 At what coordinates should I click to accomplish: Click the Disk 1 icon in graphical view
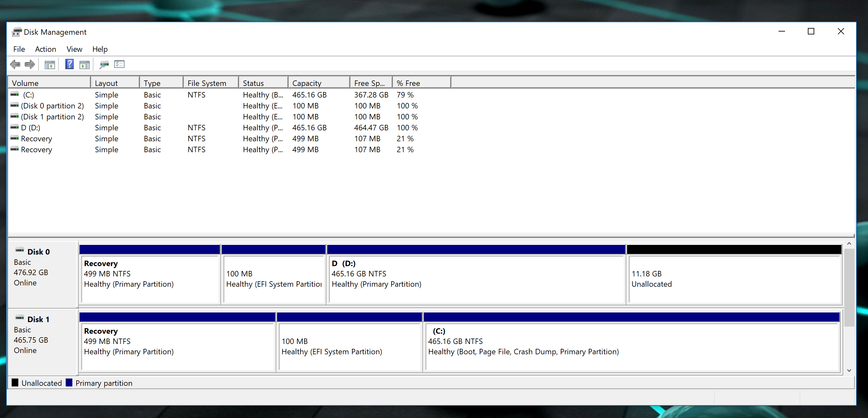coord(20,318)
